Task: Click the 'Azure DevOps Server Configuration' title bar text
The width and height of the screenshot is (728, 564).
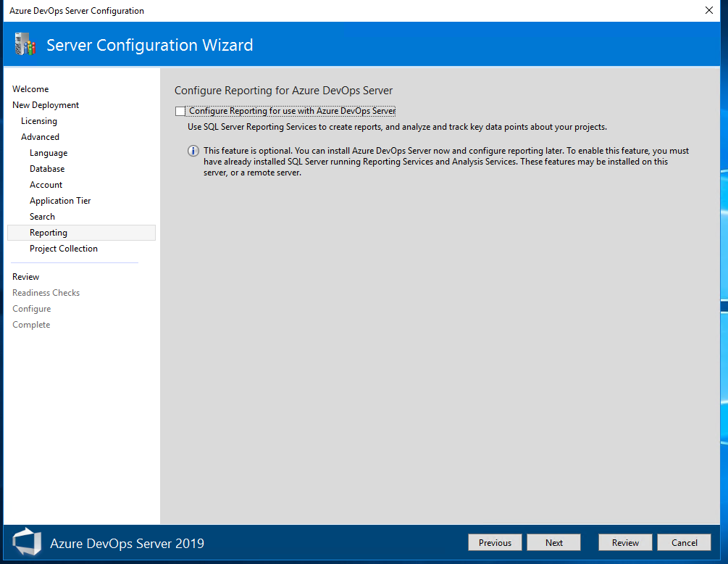Action: point(77,11)
